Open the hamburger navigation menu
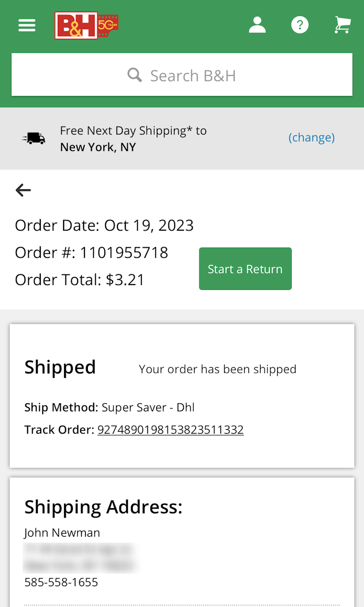The height and width of the screenshot is (607, 364). tap(27, 25)
